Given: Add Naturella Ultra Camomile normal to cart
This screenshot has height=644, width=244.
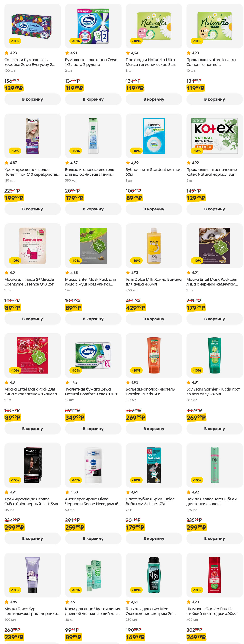Looking at the screenshot, I should click(214, 99).
